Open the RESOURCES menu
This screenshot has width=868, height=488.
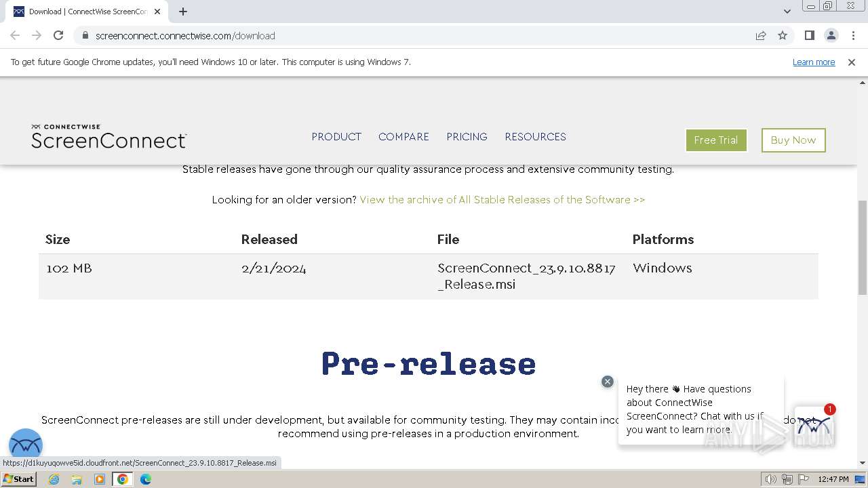pyautogui.click(x=535, y=137)
